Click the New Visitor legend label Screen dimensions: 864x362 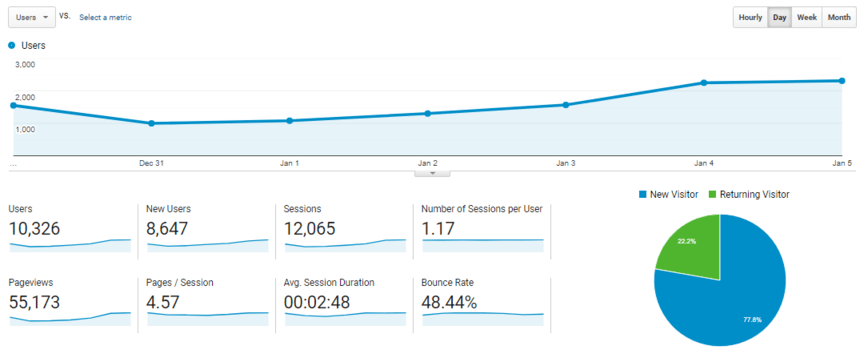tap(674, 194)
